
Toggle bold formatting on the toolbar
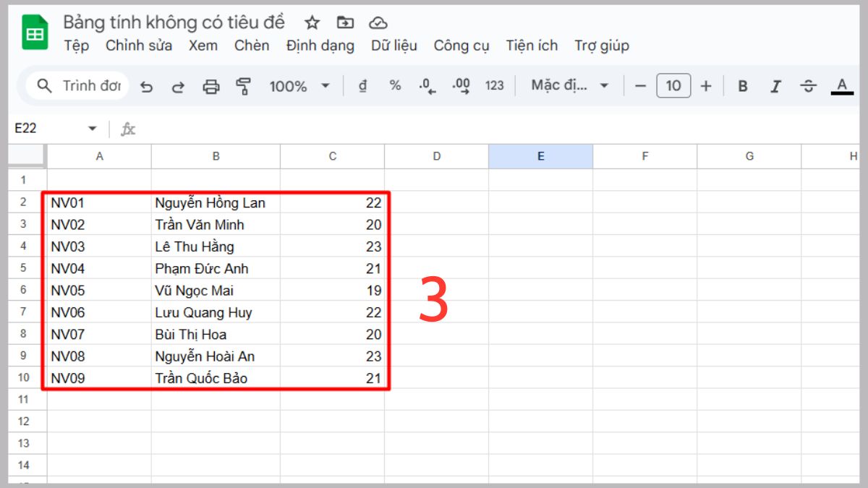pos(742,85)
